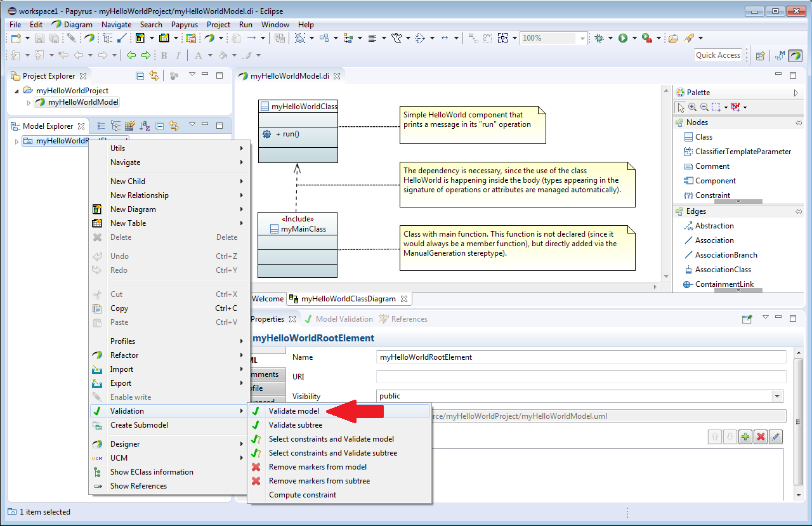
Task: Click the sort alphabetically icon in Model Explorer
Action: pos(145,126)
